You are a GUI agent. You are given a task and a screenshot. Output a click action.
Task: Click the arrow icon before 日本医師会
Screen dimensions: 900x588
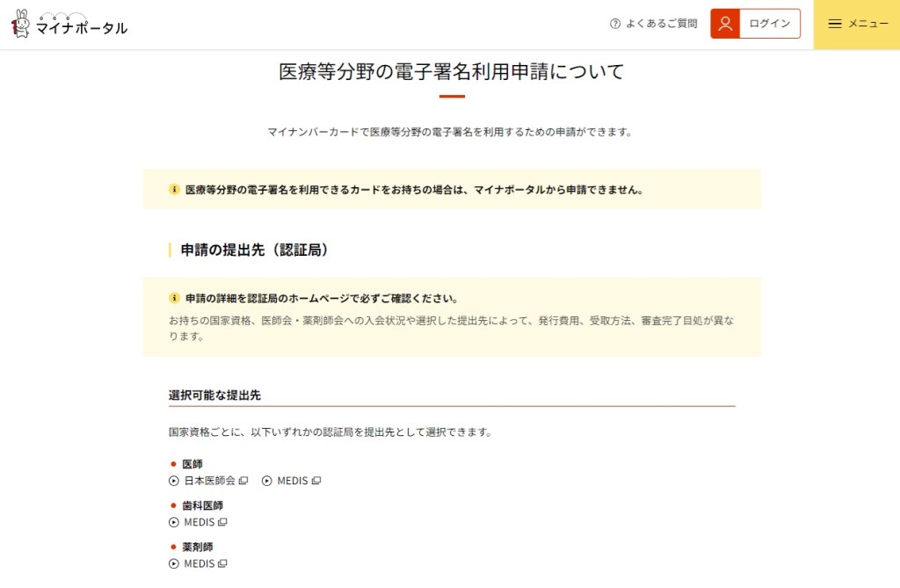click(x=174, y=481)
